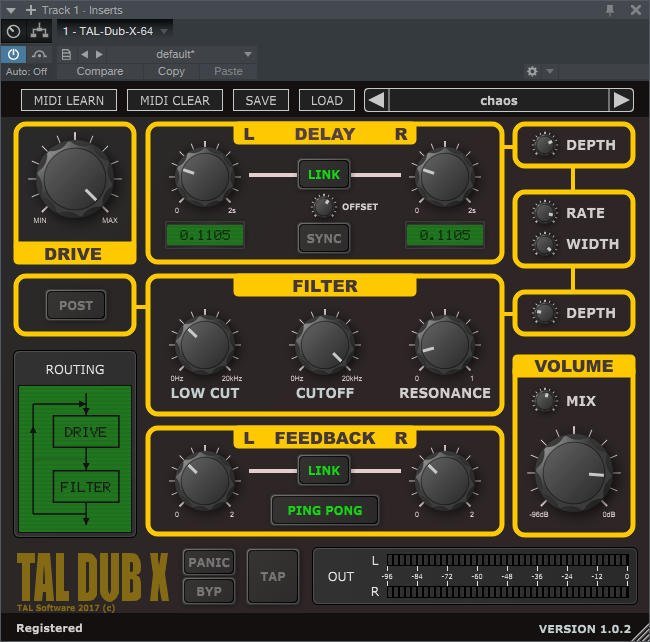Click the left delay time knob

point(205,177)
